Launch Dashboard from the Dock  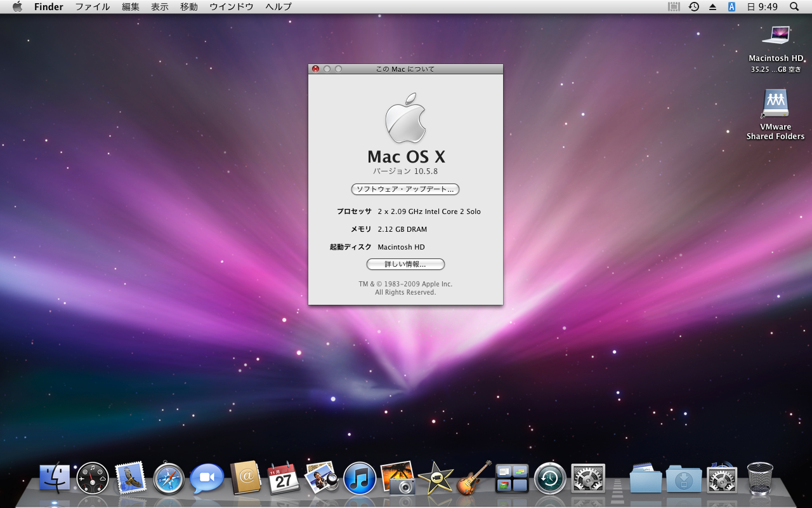coord(93,478)
